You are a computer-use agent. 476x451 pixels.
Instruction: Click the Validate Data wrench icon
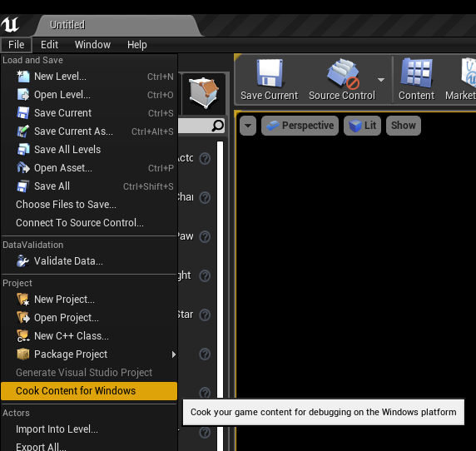[23, 261]
